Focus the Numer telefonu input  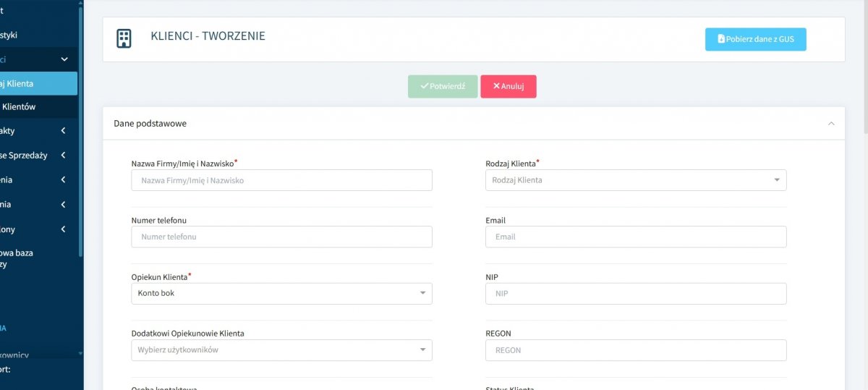coord(281,237)
